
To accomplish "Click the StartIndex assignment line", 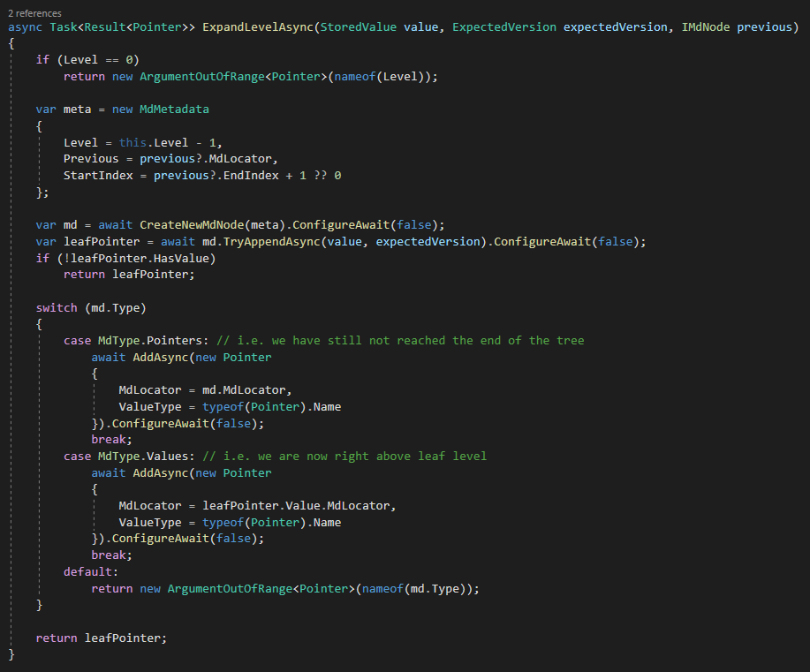I will (x=202, y=175).
